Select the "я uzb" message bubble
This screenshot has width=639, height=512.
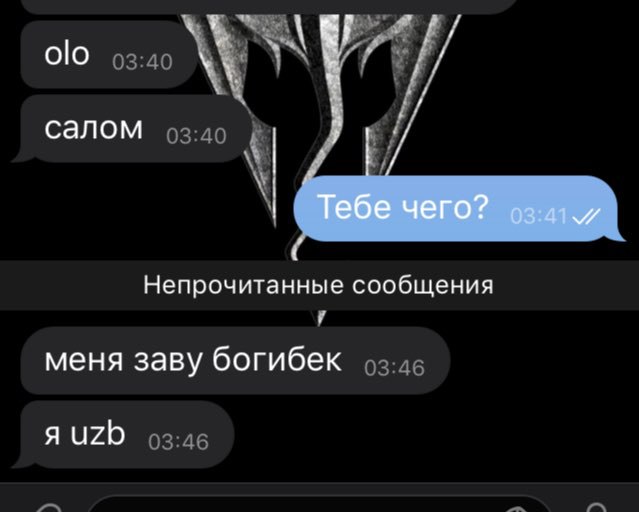[x=124, y=434]
